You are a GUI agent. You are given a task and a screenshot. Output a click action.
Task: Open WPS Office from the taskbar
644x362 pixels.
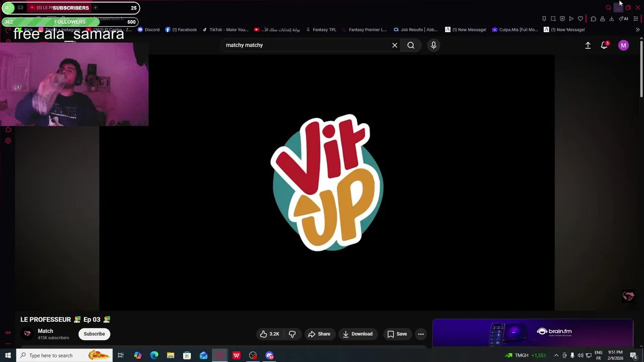(x=236, y=355)
